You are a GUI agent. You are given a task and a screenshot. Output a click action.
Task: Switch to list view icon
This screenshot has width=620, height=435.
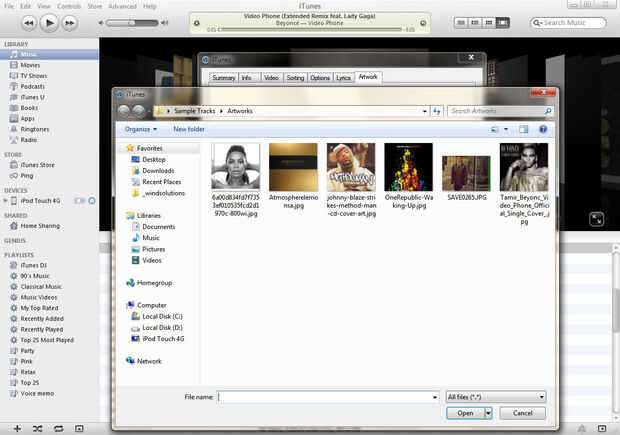[461, 23]
